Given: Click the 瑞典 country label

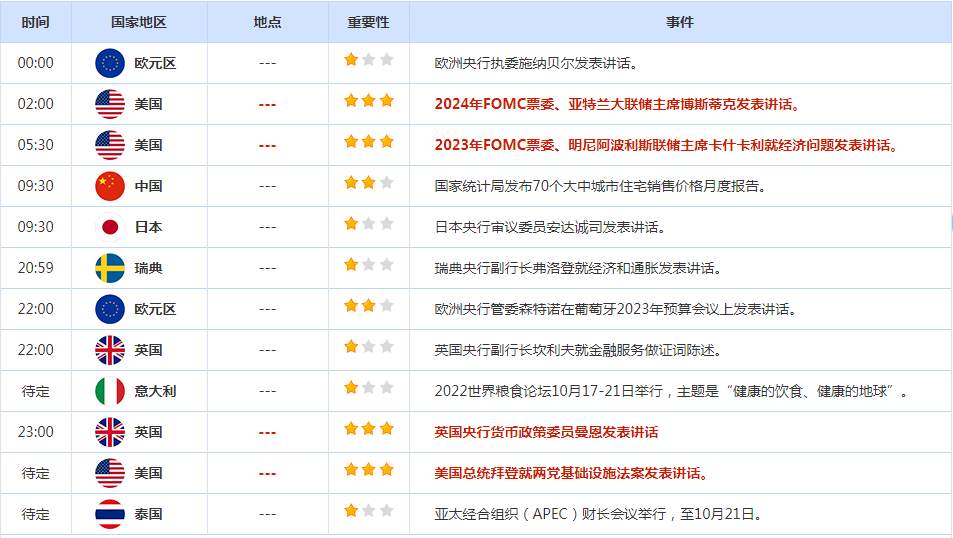Looking at the screenshot, I should (x=148, y=268).
